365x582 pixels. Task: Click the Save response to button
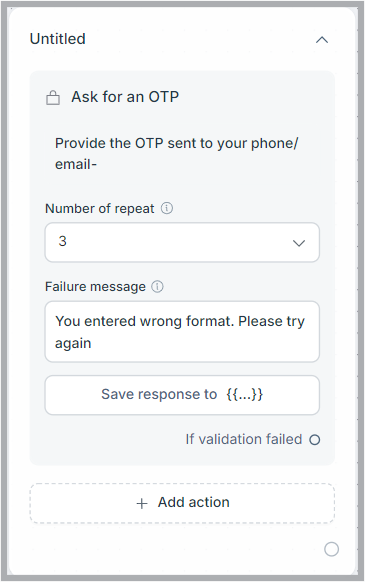click(182, 395)
